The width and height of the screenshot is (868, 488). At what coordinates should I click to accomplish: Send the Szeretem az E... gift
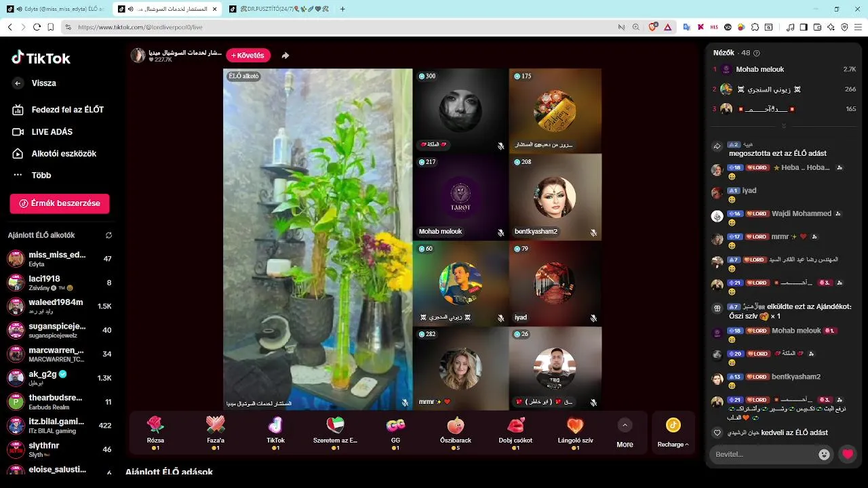pyautogui.click(x=335, y=433)
